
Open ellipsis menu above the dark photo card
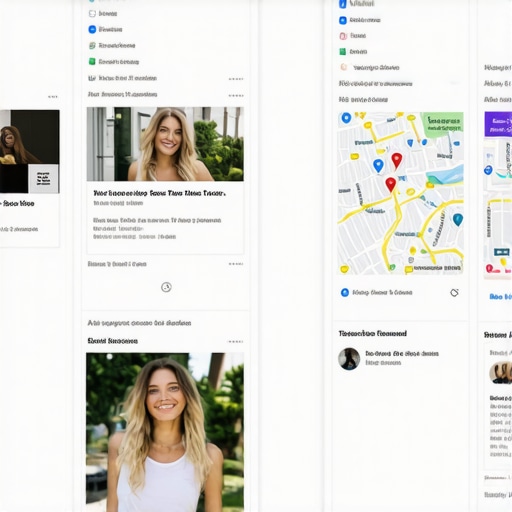pyautogui.click(x=53, y=97)
